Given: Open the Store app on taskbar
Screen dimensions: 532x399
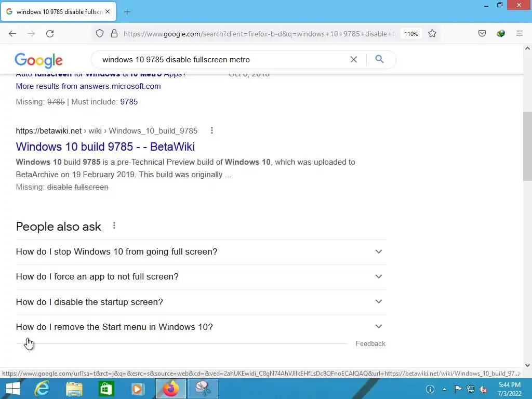Looking at the screenshot, I should (106, 389).
